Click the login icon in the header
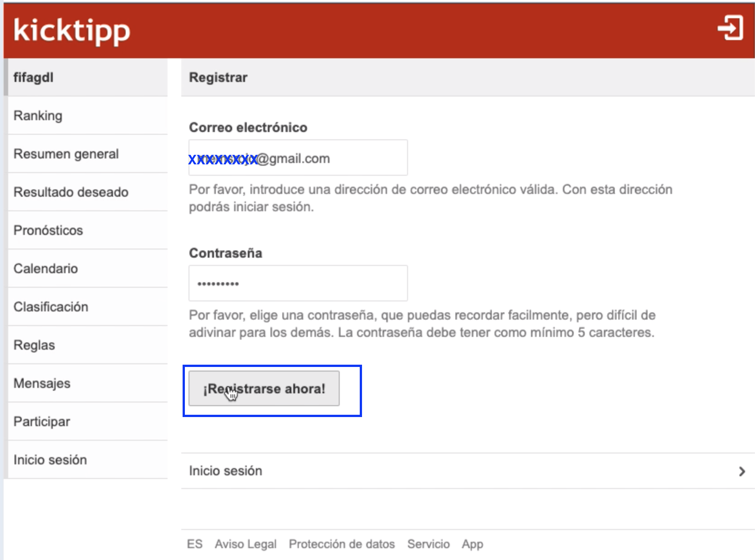 coord(730,28)
